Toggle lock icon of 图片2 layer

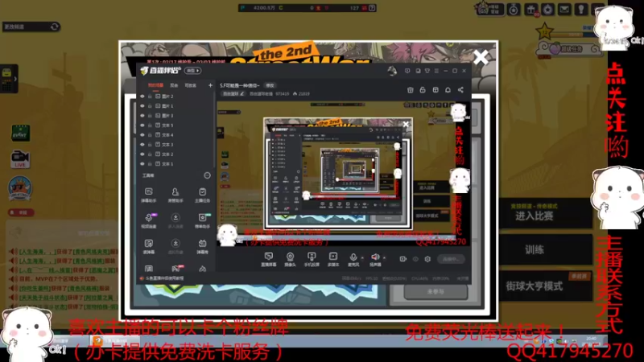coord(150,97)
